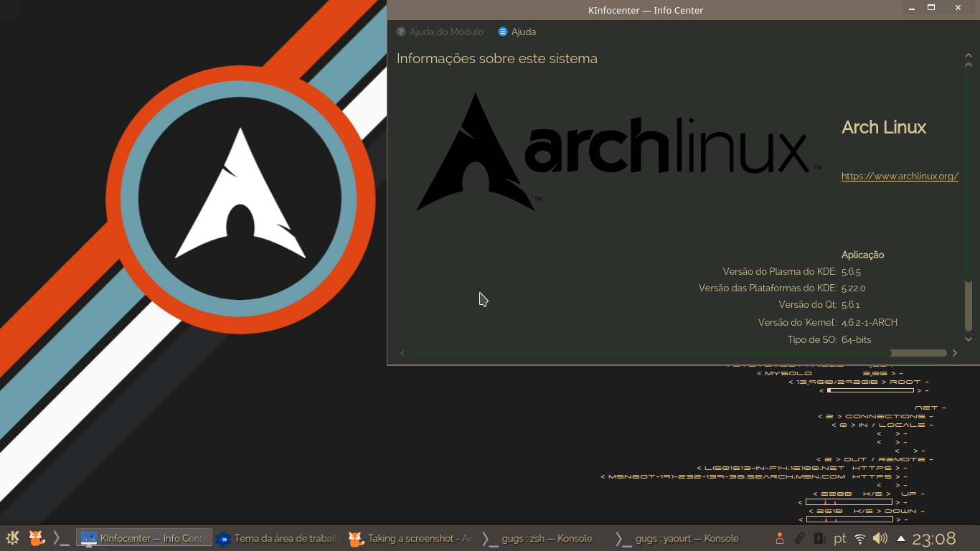Expand hidden system tray icons arrow

(901, 538)
